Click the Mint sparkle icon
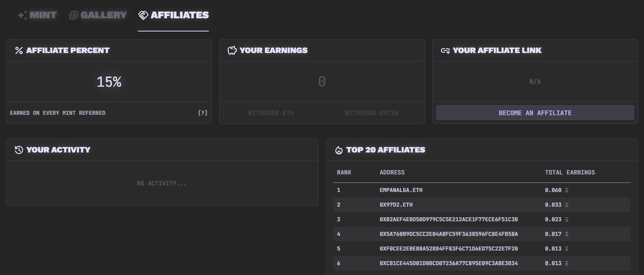The height and width of the screenshot is (275, 644). (22, 15)
